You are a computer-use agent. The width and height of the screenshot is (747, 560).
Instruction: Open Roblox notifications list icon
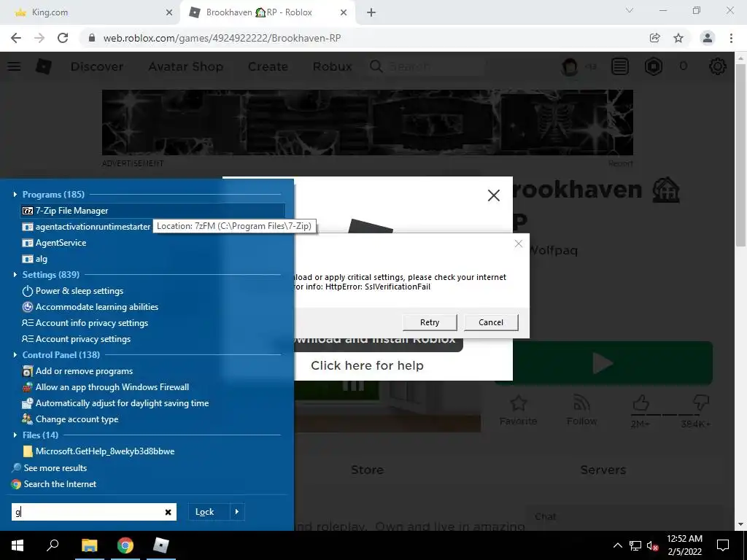pyautogui.click(x=620, y=66)
